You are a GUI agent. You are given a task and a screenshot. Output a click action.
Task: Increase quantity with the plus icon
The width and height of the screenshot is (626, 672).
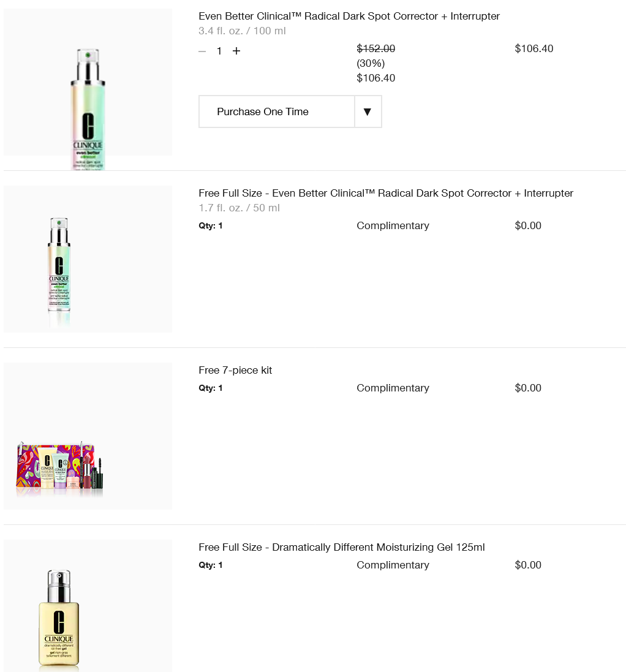click(236, 51)
